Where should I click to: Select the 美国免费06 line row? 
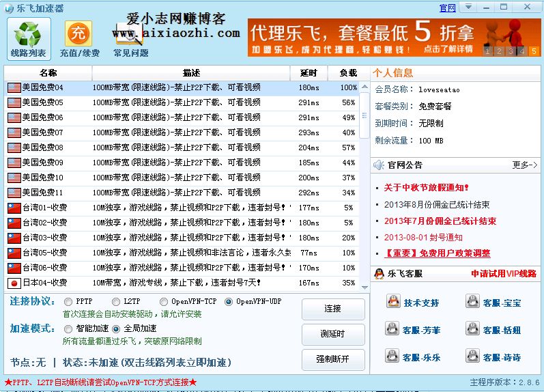[182, 117]
